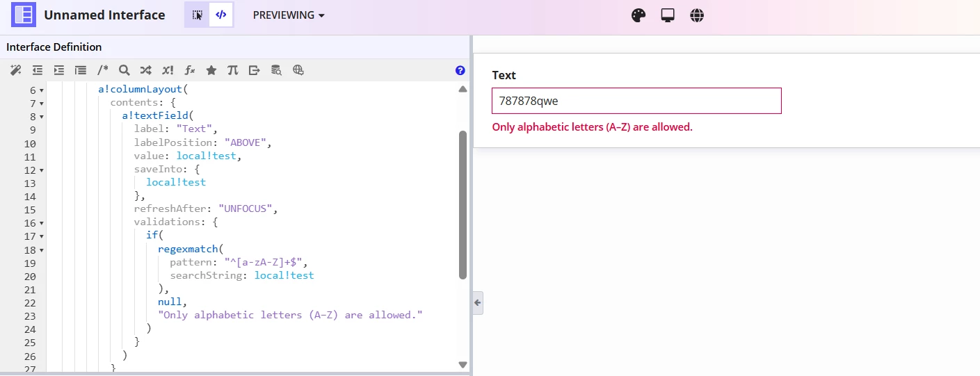Screen dimensions: 980x376
Task: Click the validation message string on line 23
Action: 290,315
